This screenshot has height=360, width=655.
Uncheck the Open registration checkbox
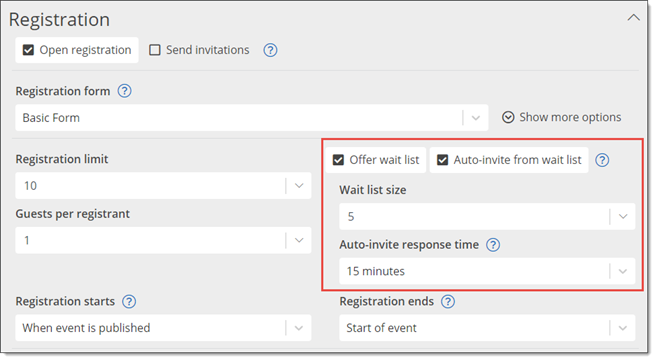pos(28,50)
